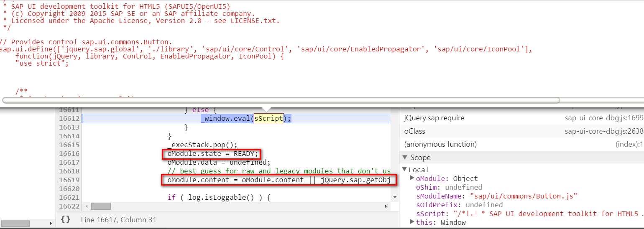Click the sScript variable in eval call

click(x=268, y=118)
